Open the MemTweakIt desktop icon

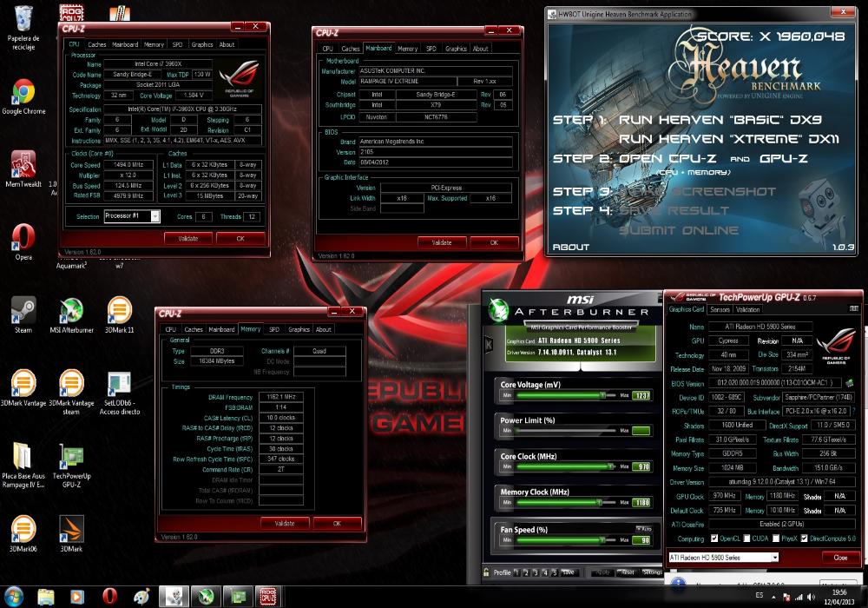point(23,169)
